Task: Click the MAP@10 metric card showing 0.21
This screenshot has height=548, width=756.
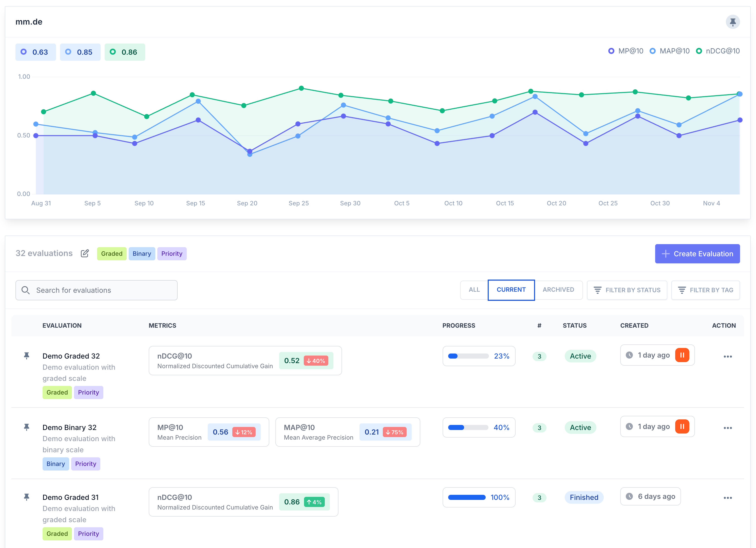Action: pos(347,432)
